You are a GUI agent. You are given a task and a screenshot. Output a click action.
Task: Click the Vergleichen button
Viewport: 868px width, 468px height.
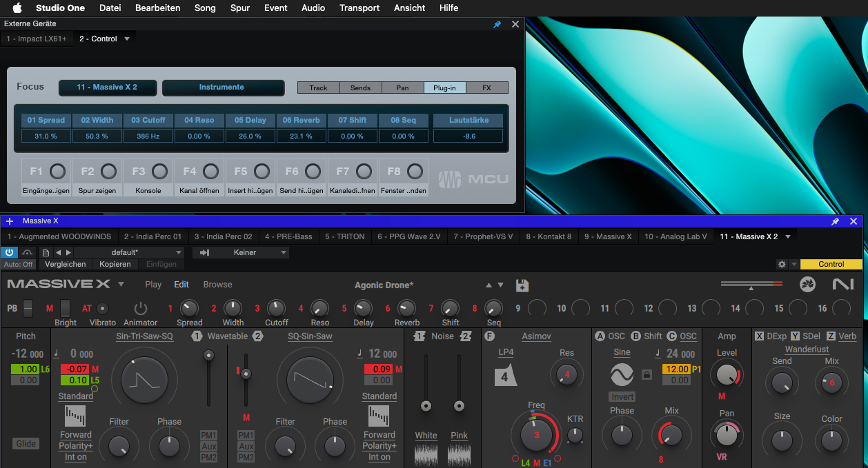tap(65, 264)
